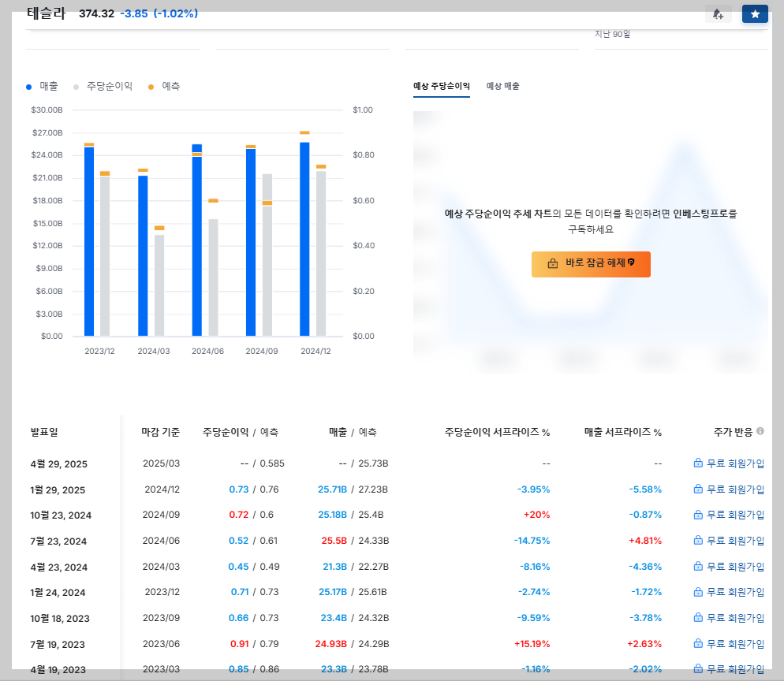Open 무료 회원가입 link for 4월 23, 2024
Screen dimensions: 784x681
coord(729,567)
